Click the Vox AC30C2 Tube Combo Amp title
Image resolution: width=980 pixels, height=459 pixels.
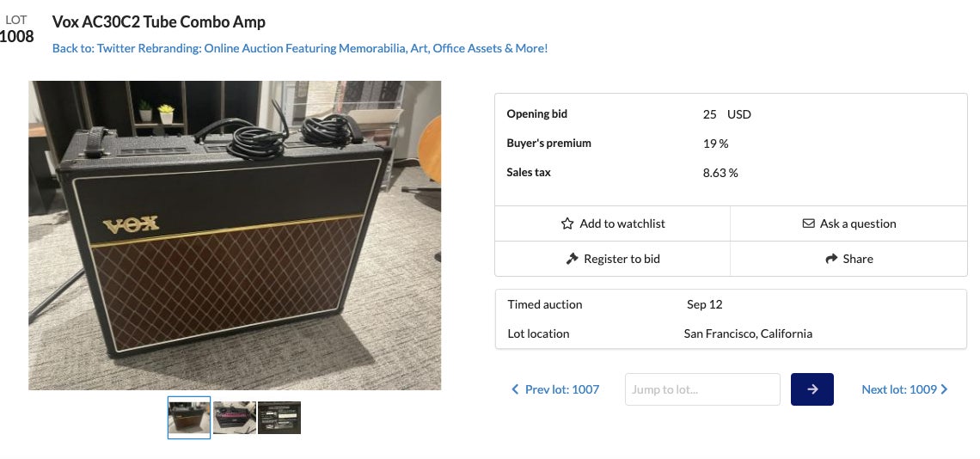click(x=159, y=21)
